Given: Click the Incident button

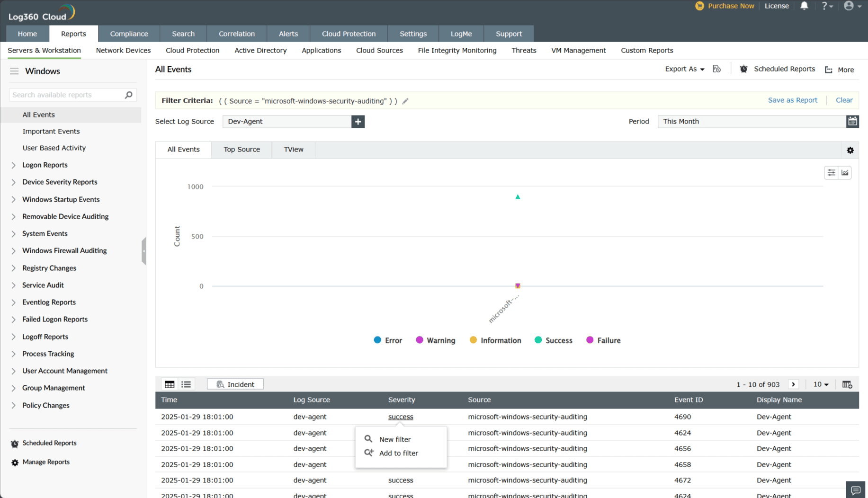Looking at the screenshot, I should tap(235, 384).
